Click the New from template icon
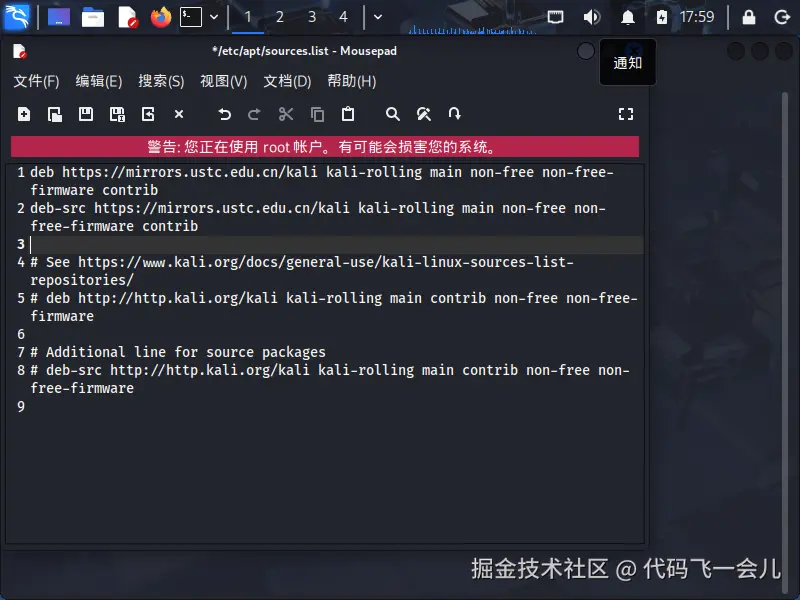This screenshot has height=600, width=800. point(55,114)
